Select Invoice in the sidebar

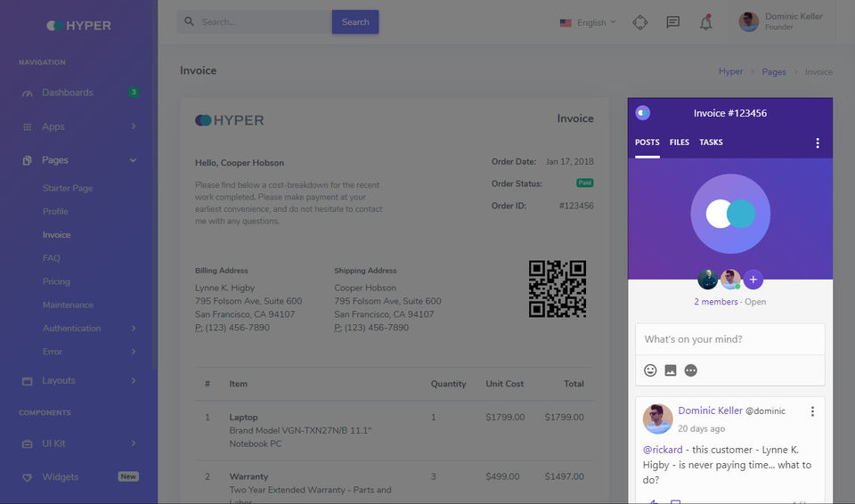point(57,235)
